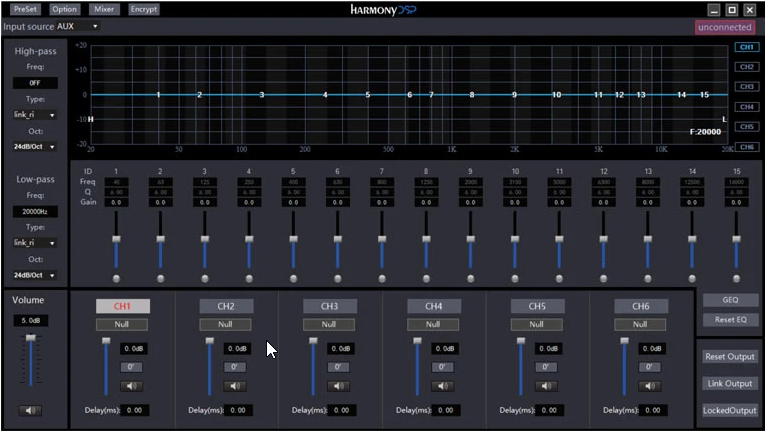Click CH5 Delay(ms) value field
Image resolution: width=765 pixels, height=432 pixels.
[x=549, y=411]
